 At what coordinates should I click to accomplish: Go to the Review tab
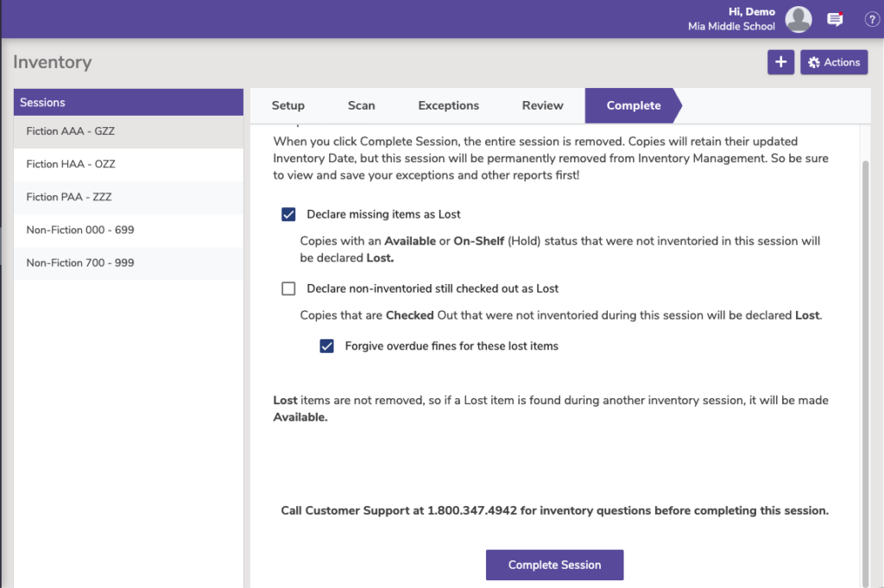coord(542,105)
